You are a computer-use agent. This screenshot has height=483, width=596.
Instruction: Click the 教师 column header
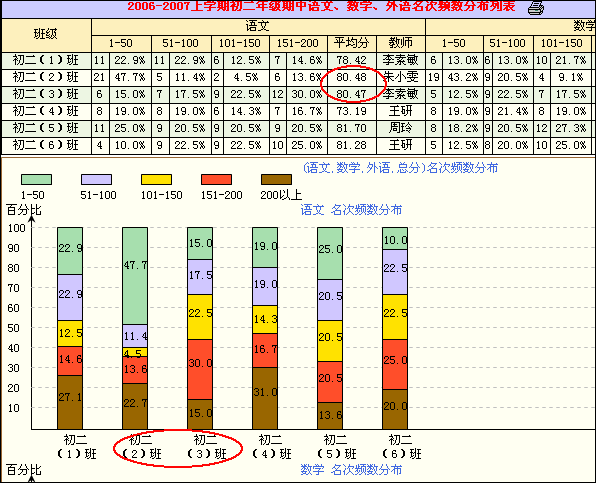click(x=401, y=43)
